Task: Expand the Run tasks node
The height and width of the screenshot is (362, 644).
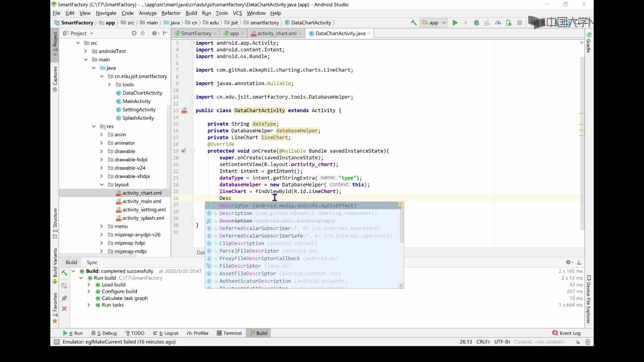Action: 89,305
